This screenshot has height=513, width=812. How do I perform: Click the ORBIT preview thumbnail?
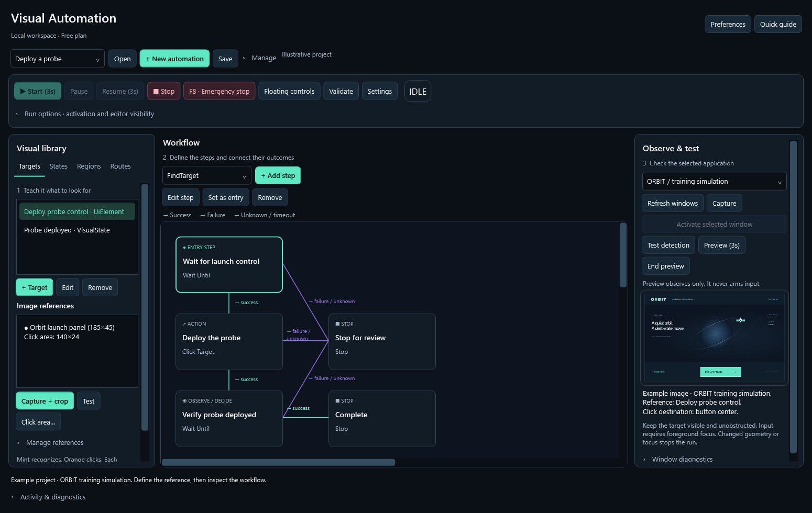point(715,338)
